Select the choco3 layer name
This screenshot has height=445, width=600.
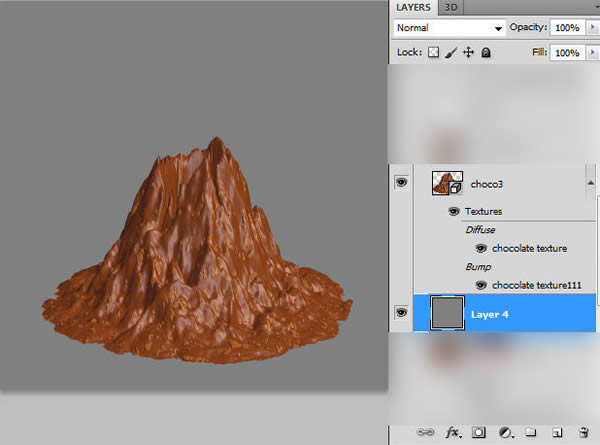[x=487, y=184]
